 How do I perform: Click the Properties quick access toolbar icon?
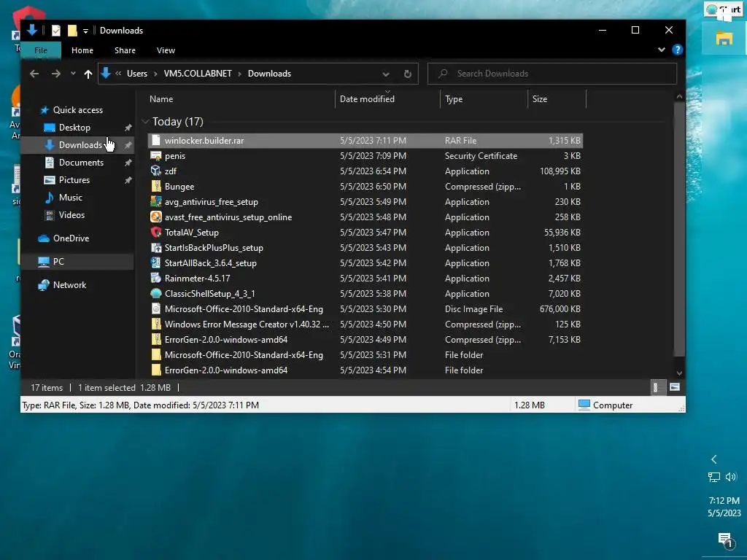point(55,31)
